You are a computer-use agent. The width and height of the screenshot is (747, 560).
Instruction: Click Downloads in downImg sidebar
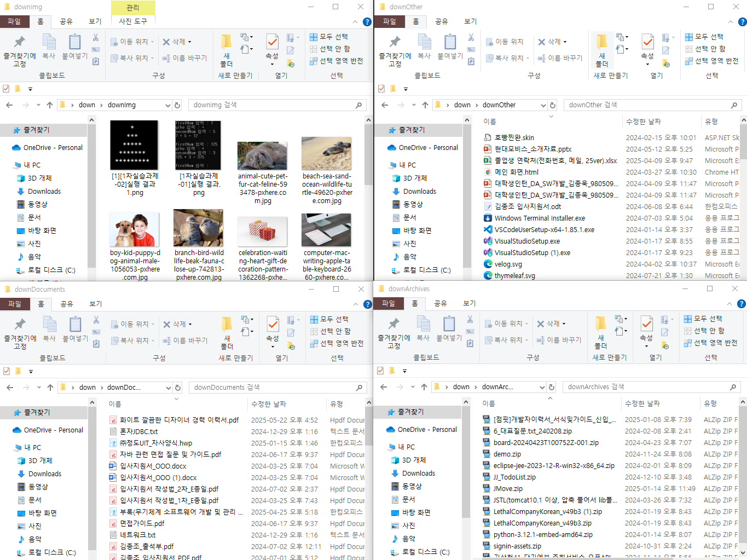tap(44, 192)
